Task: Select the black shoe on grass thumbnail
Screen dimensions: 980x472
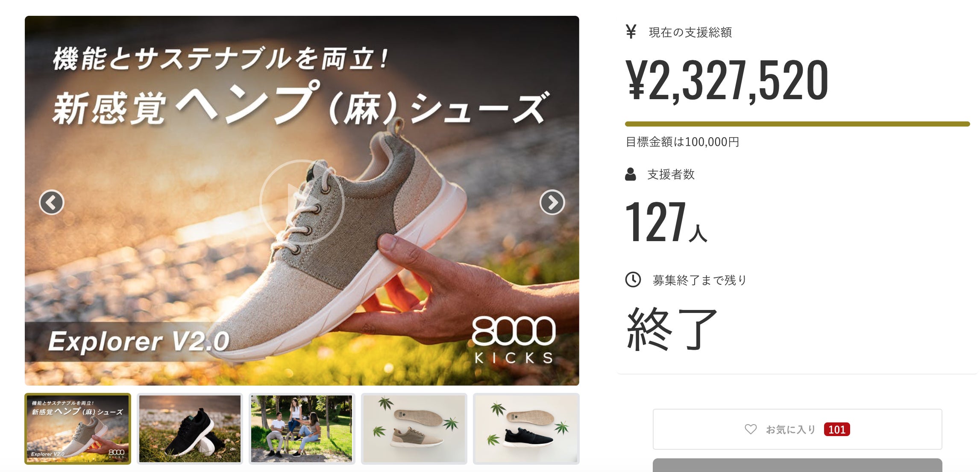Action: click(190, 428)
